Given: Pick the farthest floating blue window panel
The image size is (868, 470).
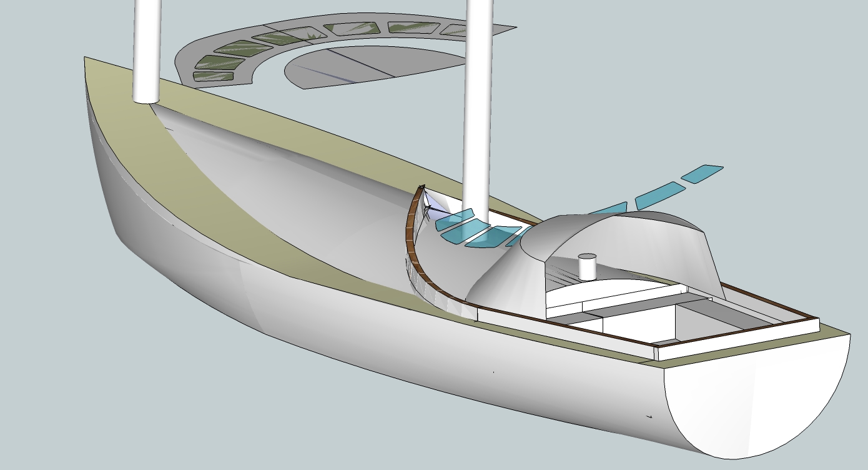Looking at the screenshot, I should (x=702, y=174).
